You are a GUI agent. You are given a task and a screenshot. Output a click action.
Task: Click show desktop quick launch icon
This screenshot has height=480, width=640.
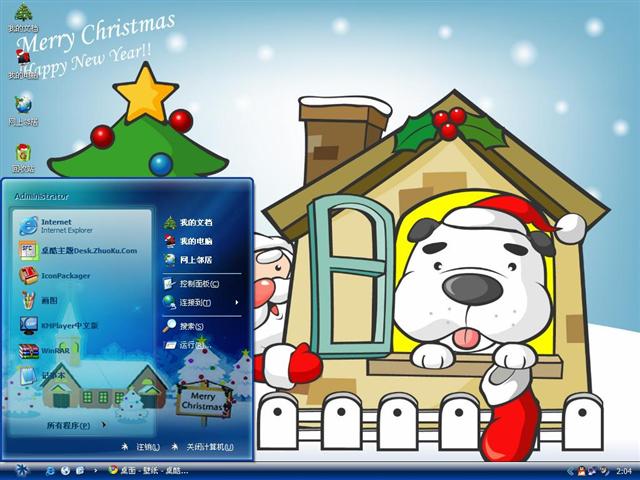tap(80, 471)
